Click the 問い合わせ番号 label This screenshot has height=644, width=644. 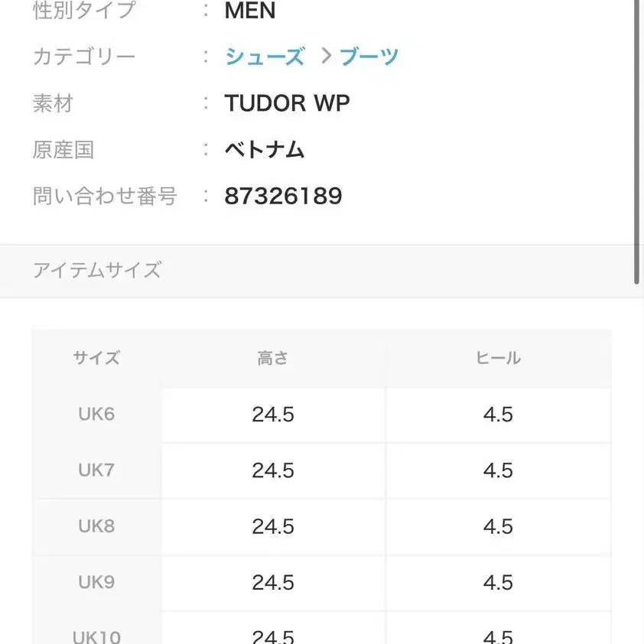(105, 197)
